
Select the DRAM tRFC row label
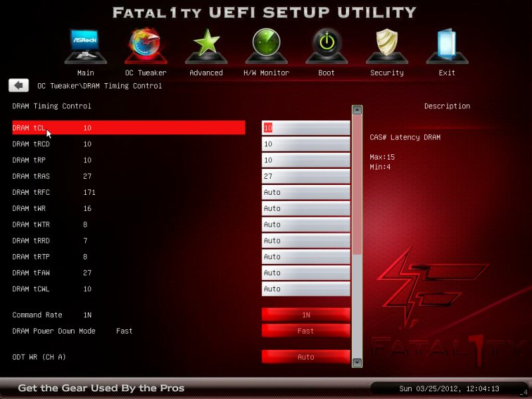pyautogui.click(x=31, y=192)
